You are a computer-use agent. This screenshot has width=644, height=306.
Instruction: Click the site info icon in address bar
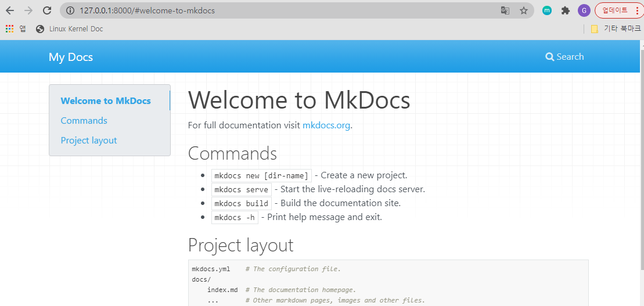coord(70,10)
